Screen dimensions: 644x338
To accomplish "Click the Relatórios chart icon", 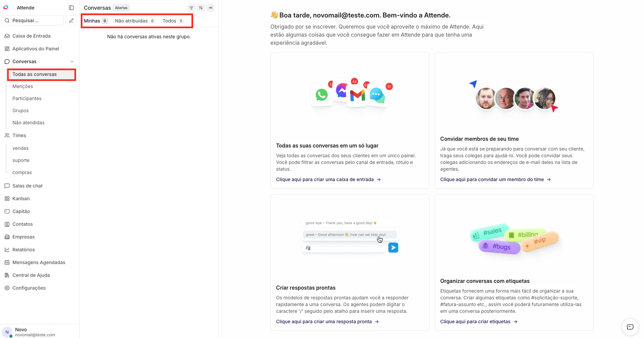I will (7, 250).
